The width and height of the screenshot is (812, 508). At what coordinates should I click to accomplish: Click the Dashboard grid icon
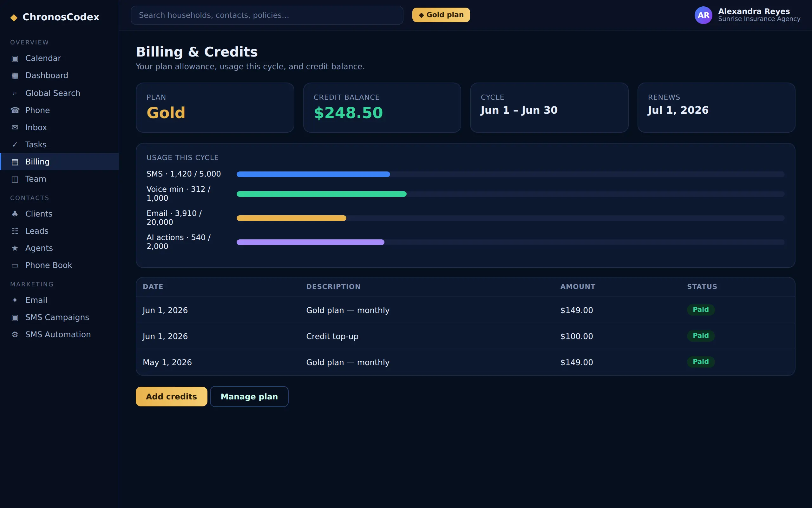15,76
